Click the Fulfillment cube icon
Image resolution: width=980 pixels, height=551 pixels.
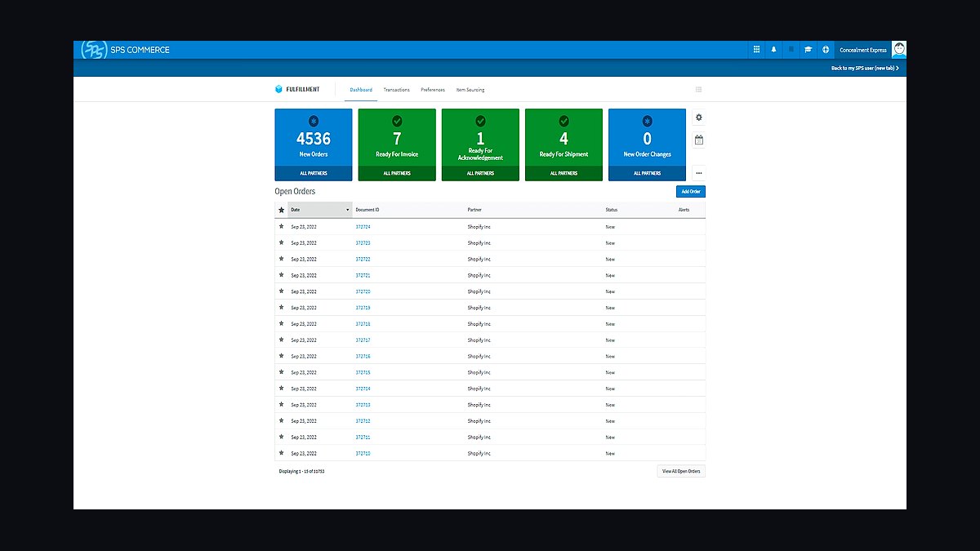click(x=279, y=90)
